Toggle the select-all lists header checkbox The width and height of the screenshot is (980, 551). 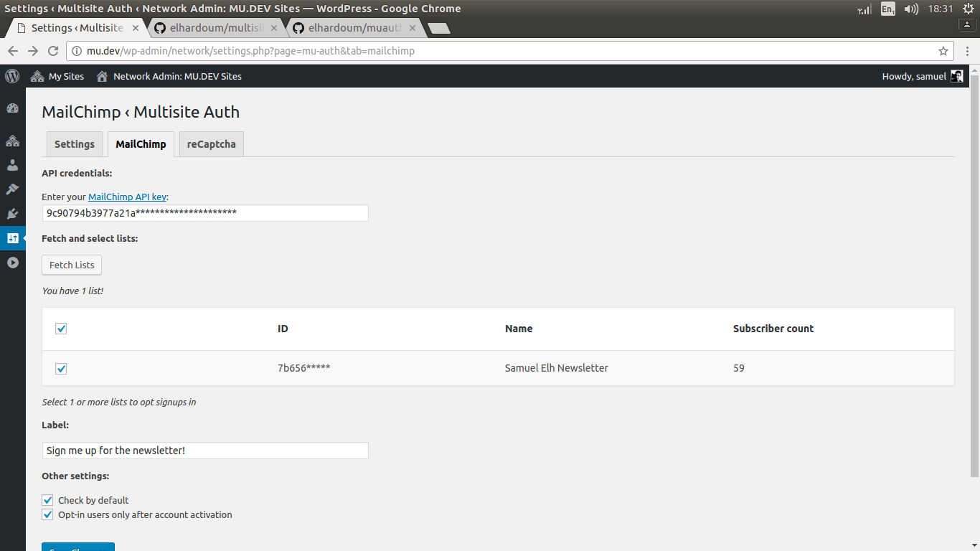tap(61, 329)
